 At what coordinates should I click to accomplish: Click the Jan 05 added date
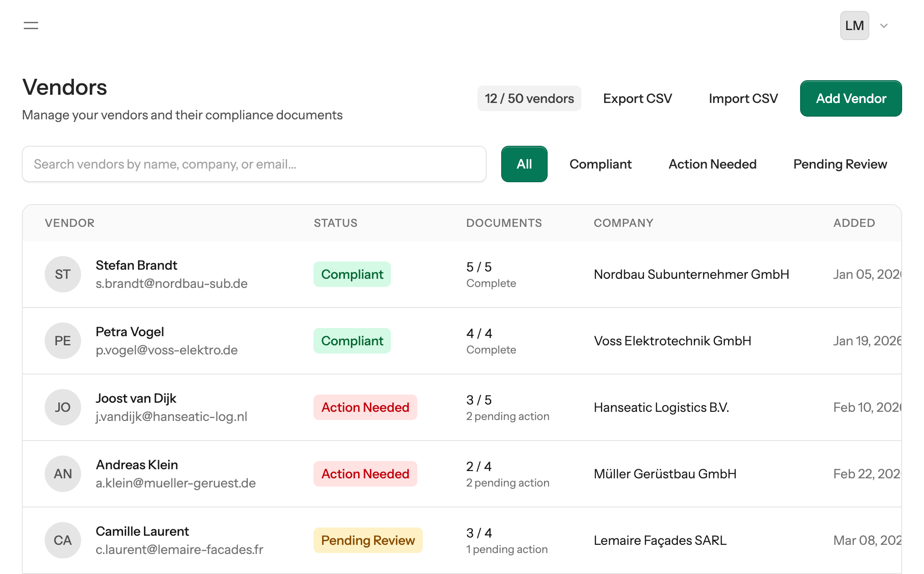(x=867, y=274)
